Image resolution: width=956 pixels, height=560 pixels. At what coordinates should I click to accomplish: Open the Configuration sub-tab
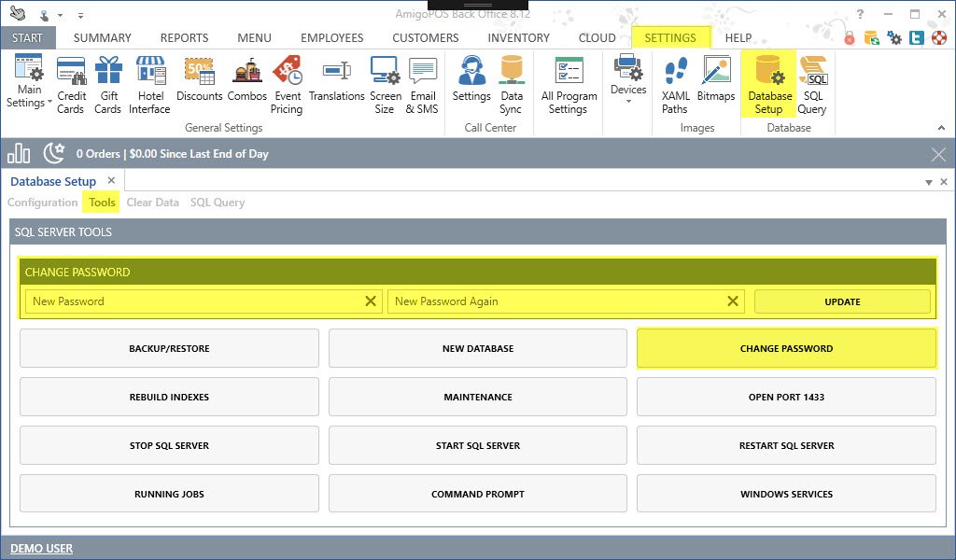(x=43, y=203)
